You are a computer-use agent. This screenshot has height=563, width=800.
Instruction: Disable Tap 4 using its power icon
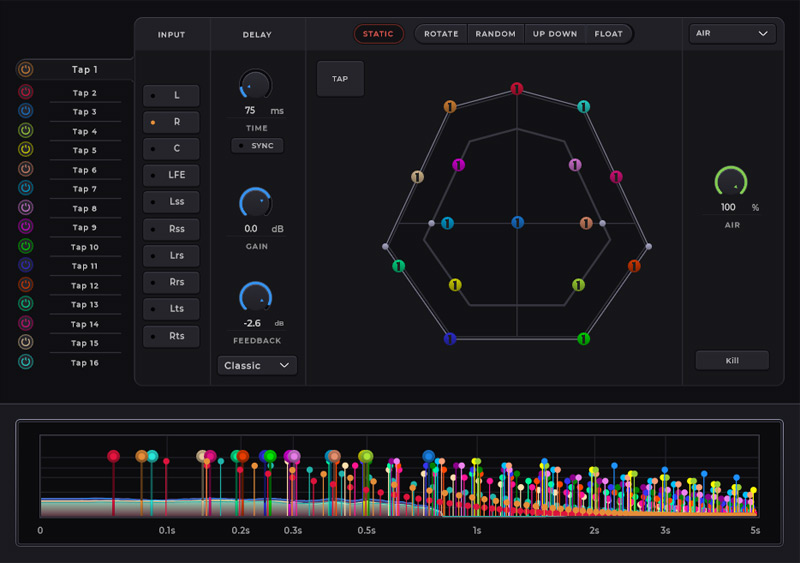[26, 131]
